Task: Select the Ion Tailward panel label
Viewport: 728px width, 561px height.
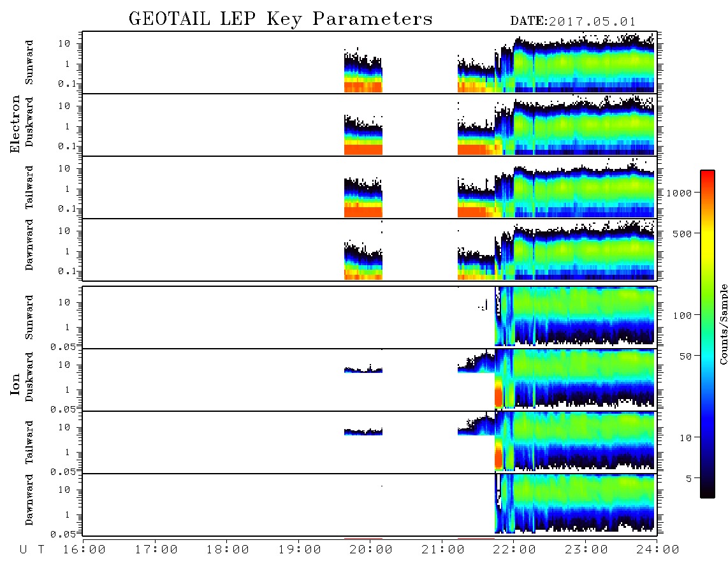Action: 29,442
